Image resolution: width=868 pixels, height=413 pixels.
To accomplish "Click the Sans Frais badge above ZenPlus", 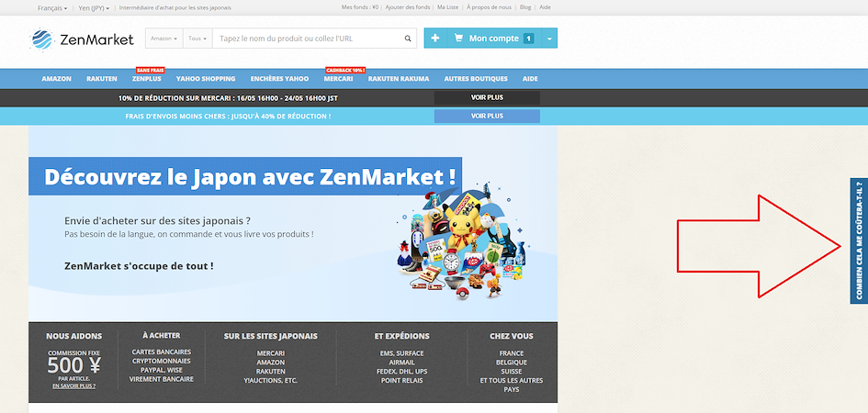I will [150, 71].
